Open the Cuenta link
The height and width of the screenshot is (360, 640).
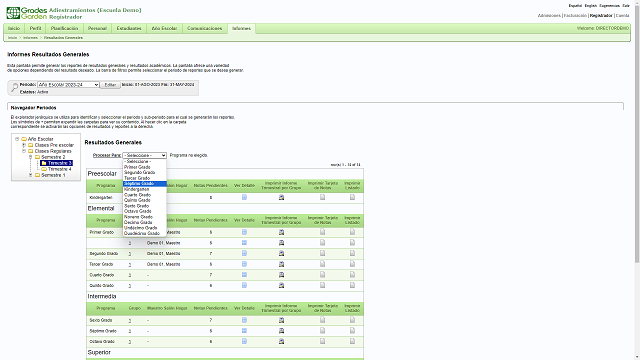(x=622, y=16)
